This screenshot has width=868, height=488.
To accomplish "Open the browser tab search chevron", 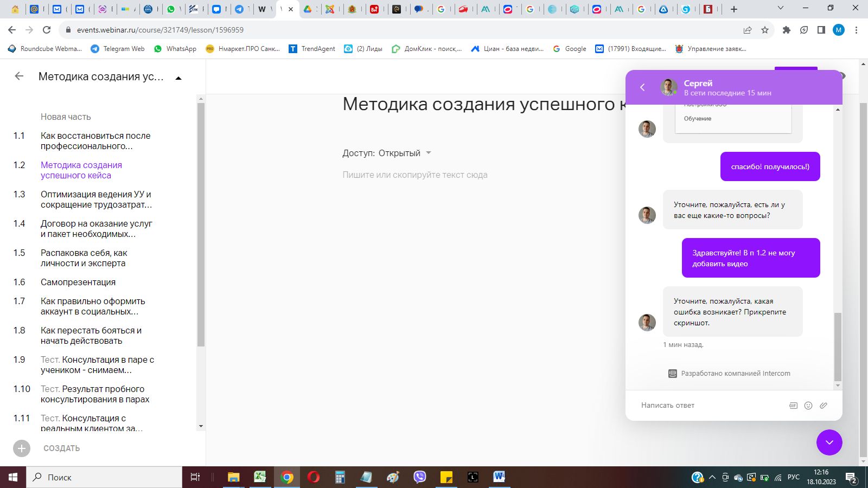I will point(781,8).
